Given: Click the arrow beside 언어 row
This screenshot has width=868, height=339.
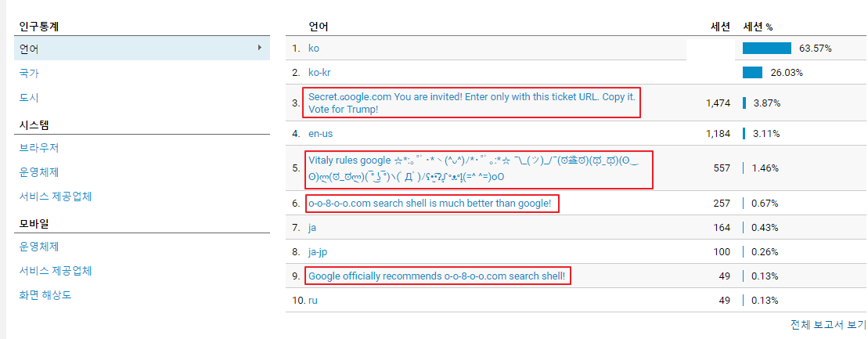Looking at the screenshot, I should (260, 49).
